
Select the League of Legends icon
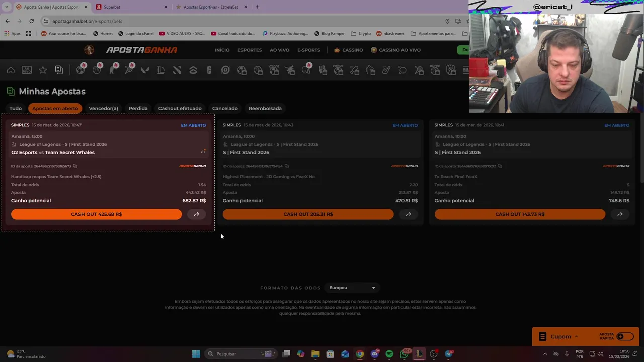pos(161,70)
